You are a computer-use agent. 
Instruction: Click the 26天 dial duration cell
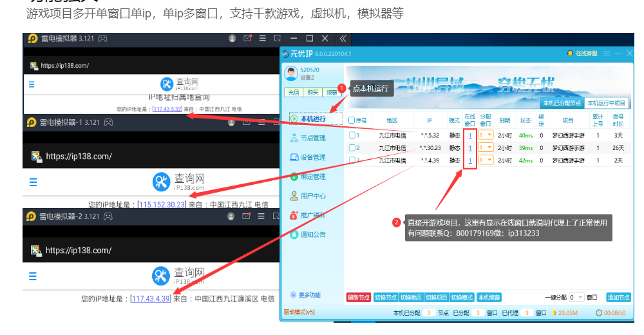(618, 148)
